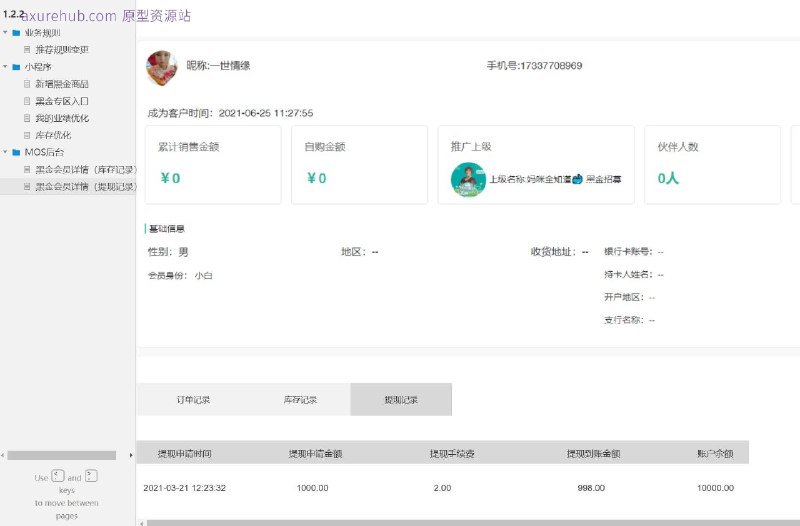Click page icon beside 黑金专区入口

click(x=27, y=101)
